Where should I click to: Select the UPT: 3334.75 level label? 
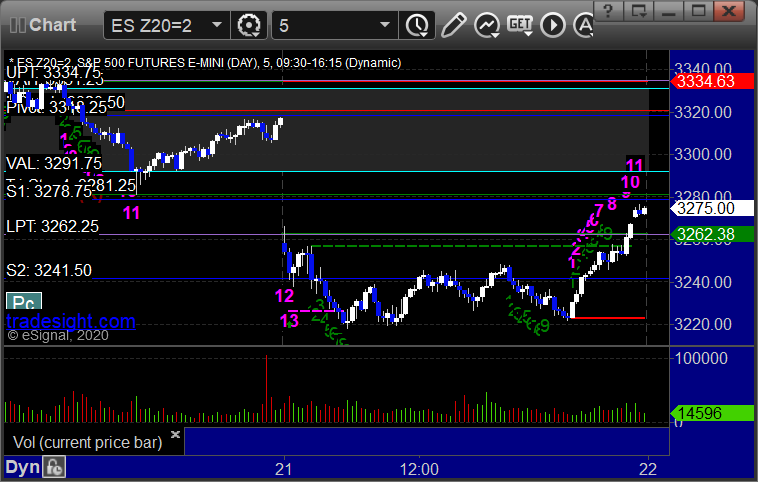[x=54, y=73]
